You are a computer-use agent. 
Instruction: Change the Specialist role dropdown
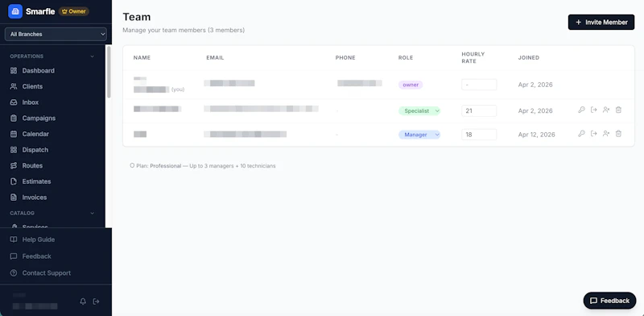[419, 110]
